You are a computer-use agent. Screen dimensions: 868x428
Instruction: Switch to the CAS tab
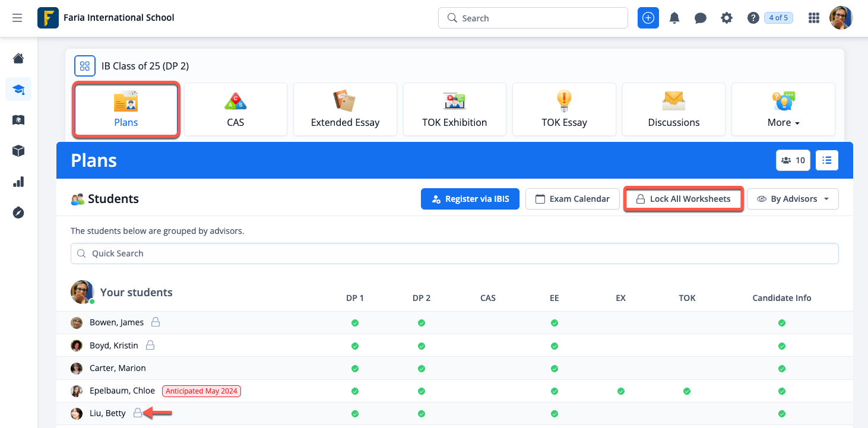pyautogui.click(x=236, y=110)
